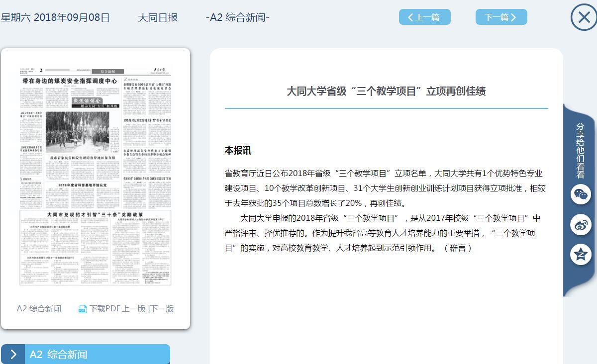Open the newspaper page A2 thumbnail
The height and width of the screenshot is (364, 597).
96,176
